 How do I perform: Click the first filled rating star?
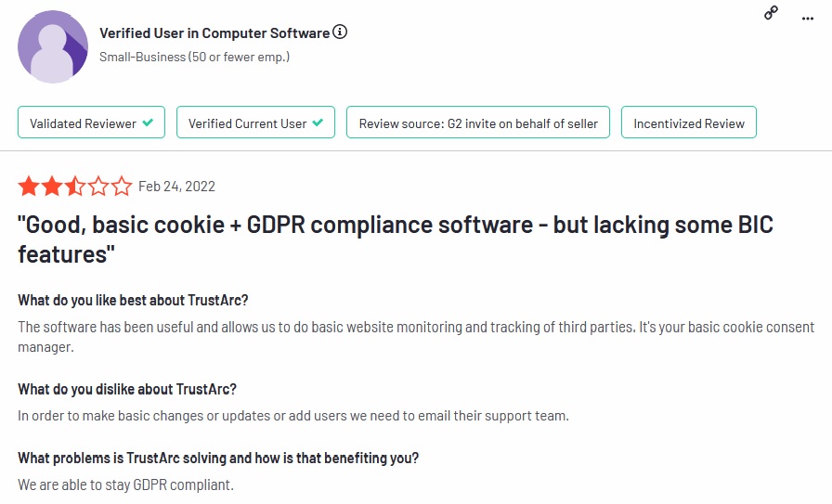[29, 187]
